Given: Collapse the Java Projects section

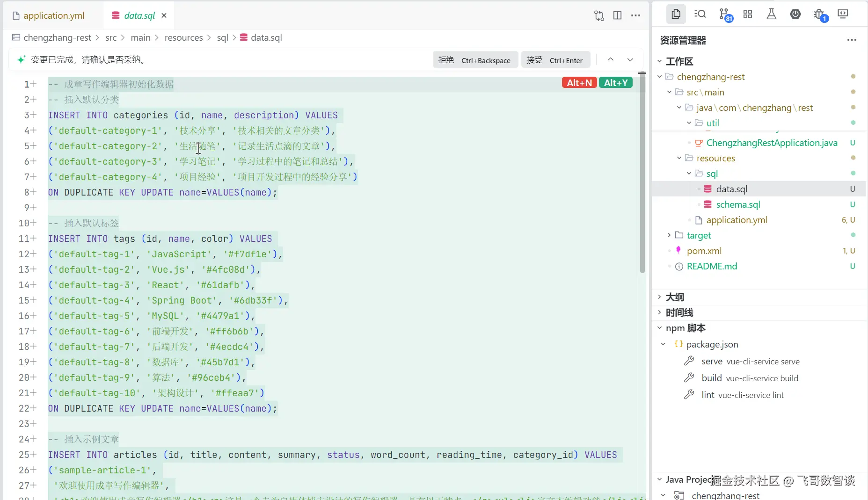Looking at the screenshot, I should click(x=660, y=479).
